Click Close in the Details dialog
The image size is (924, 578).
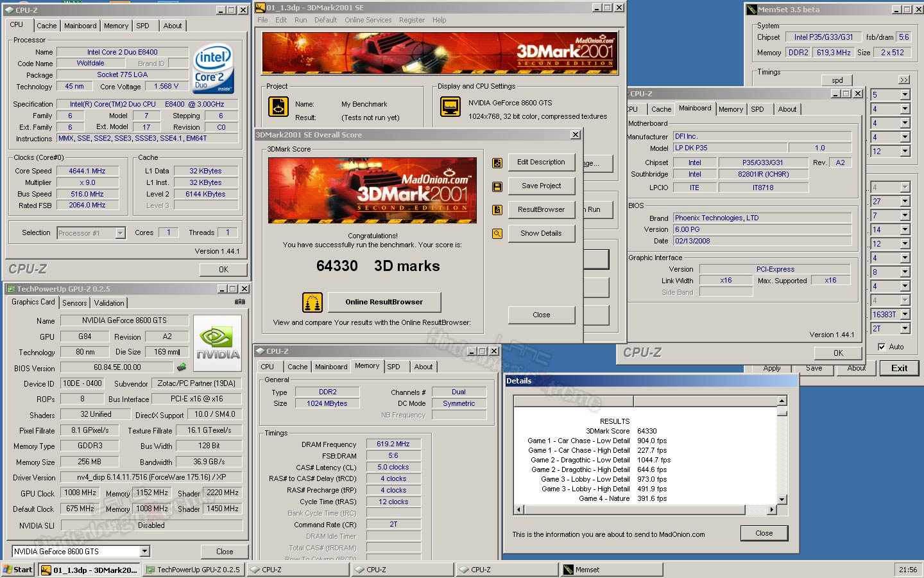point(764,534)
